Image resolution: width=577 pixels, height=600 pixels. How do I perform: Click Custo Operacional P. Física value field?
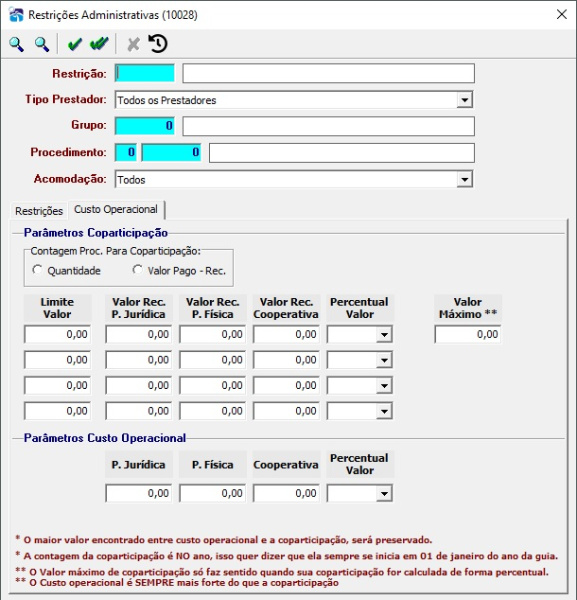coord(212,493)
